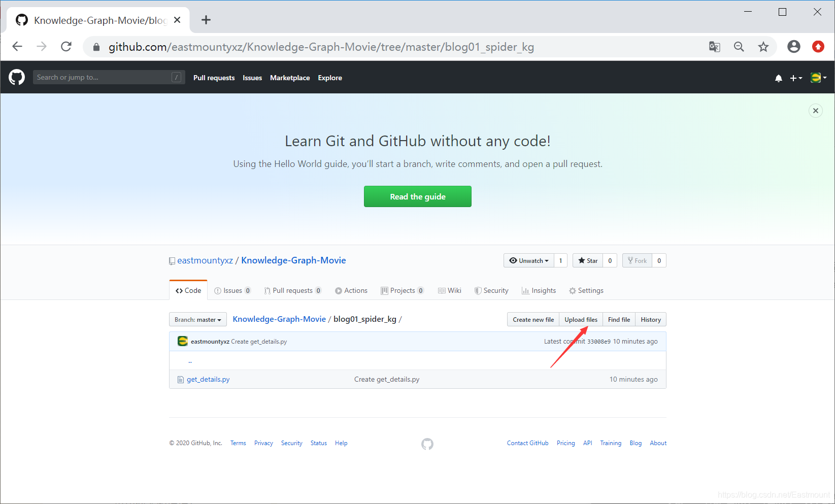Screen dimensions: 835x504
Task: Click the eastmountyxz commit author name
Action: pyautogui.click(x=210, y=342)
